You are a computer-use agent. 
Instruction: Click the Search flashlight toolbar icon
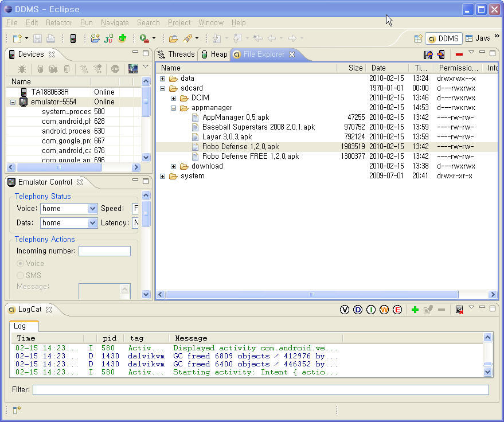pyautogui.click(x=187, y=38)
